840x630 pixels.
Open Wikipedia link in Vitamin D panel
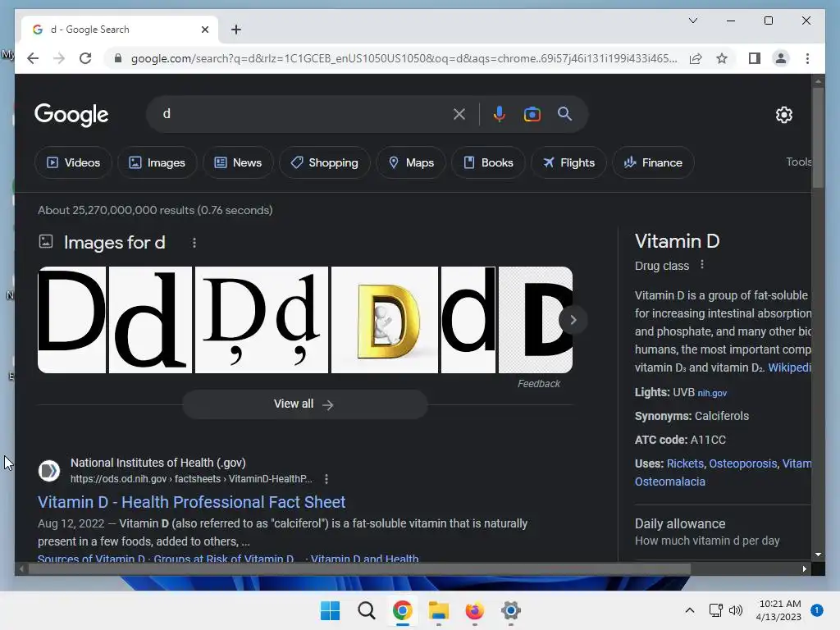pos(789,367)
